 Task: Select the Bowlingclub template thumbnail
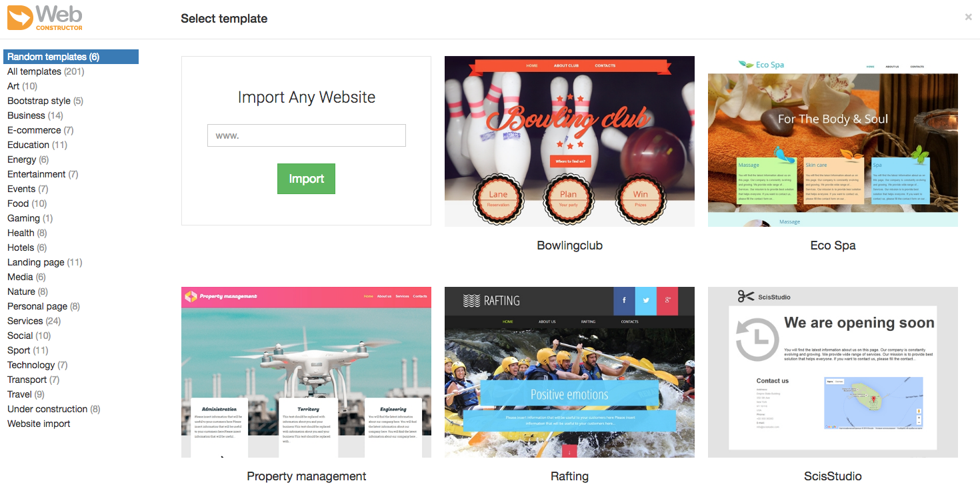click(569, 141)
